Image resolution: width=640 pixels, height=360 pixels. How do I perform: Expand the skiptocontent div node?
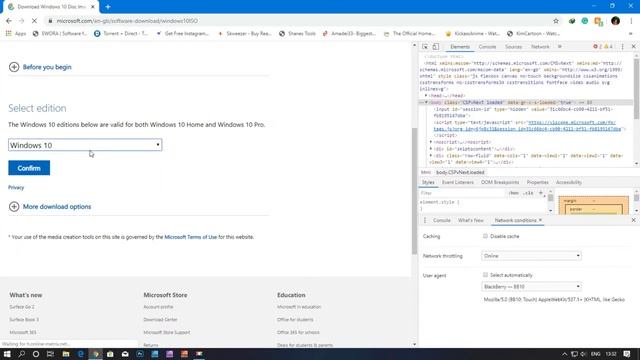pyautogui.click(x=431, y=149)
